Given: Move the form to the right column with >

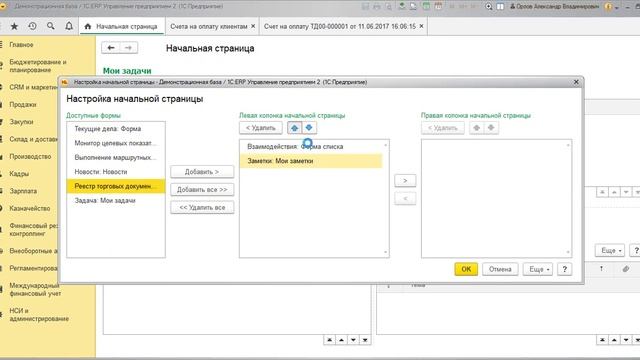Looking at the screenshot, I should click(405, 180).
